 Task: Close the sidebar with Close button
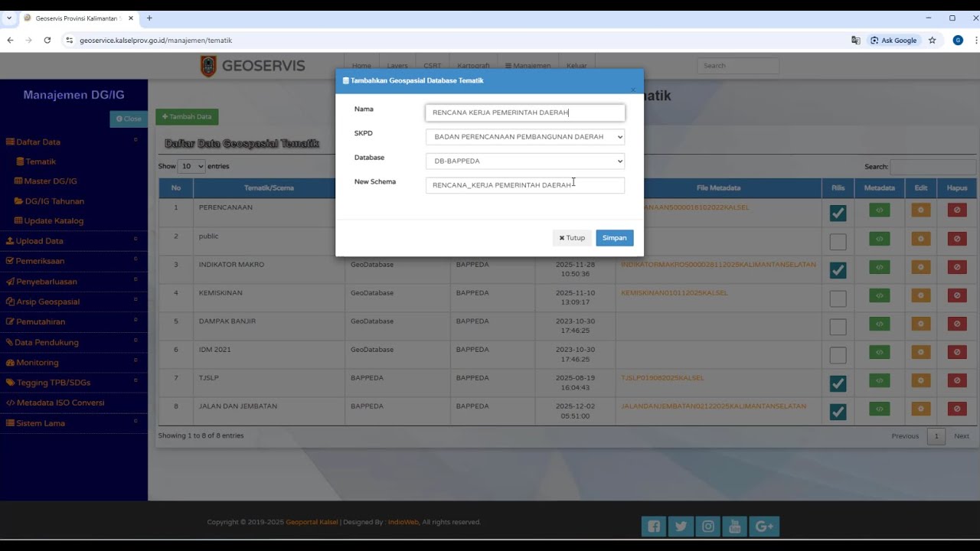coord(129,119)
